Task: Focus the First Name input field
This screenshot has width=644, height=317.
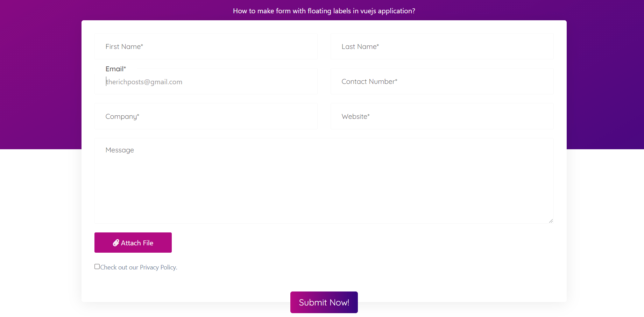Action: pyautogui.click(x=206, y=46)
